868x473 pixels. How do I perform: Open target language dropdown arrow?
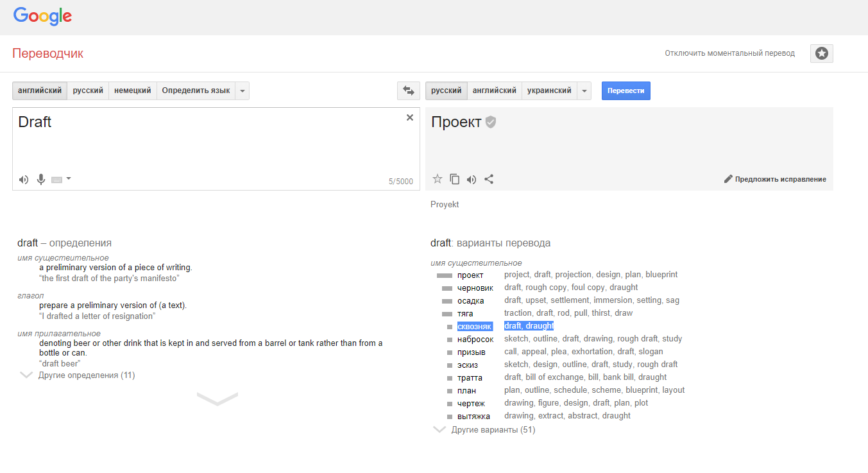(x=584, y=91)
